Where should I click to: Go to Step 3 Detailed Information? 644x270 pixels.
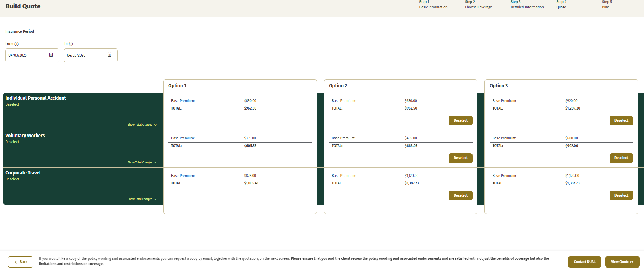(x=527, y=5)
